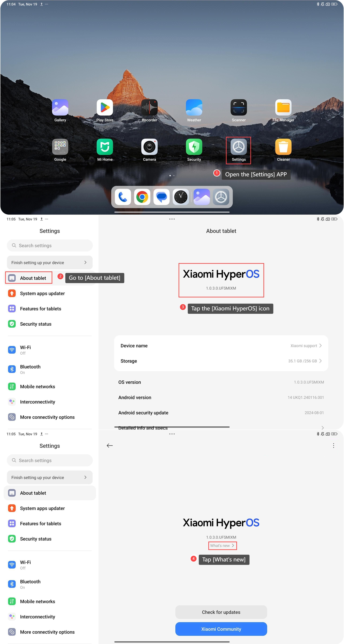Image resolution: width=344 pixels, height=644 pixels.
Task: Tap the Security app icon
Action: [x=194, y=147]
